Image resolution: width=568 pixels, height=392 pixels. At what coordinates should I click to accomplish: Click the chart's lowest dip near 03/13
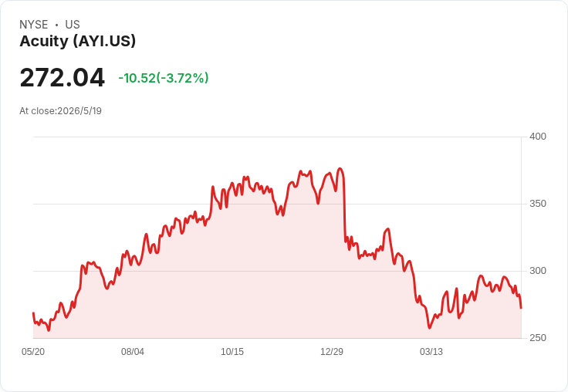click(x=430, y=327)
